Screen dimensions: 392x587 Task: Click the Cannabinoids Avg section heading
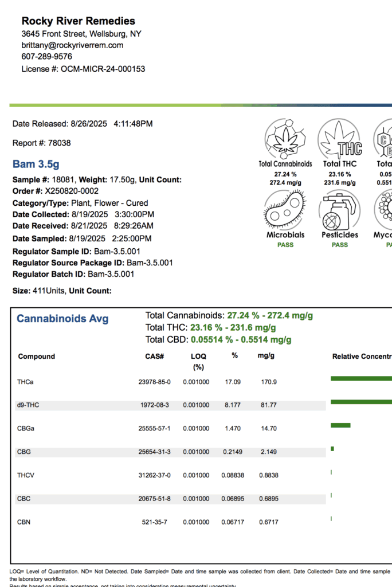(x=62, y=319)
